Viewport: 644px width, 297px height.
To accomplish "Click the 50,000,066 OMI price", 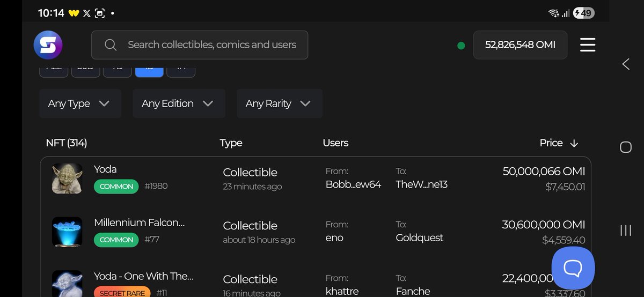I will [x=544, y=172].
